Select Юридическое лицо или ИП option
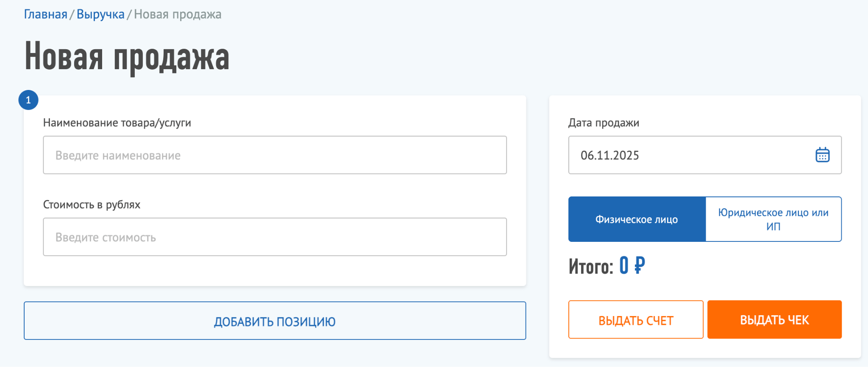Image resolution: width=868 pixels, height=367 pixels. pyautogui.click(x=773, y=219)
